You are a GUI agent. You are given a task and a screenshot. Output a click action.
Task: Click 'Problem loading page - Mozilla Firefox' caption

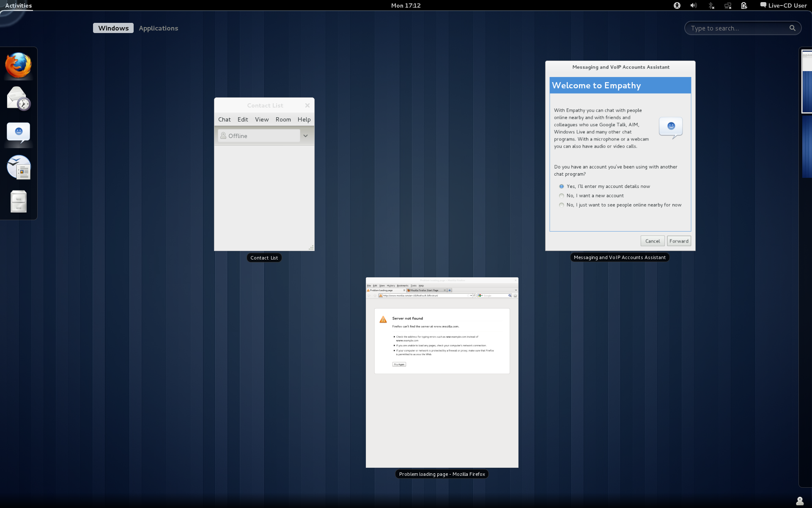pos(442,474)
